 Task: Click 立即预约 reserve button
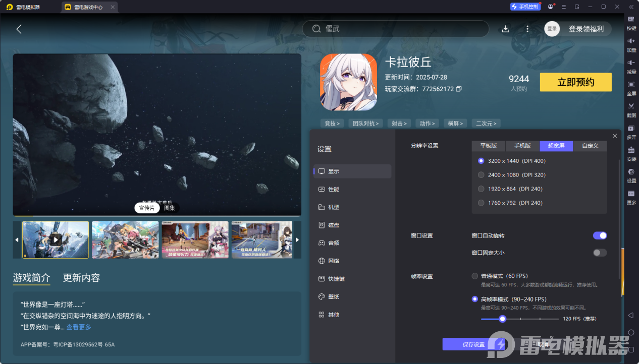click(575, 82)
